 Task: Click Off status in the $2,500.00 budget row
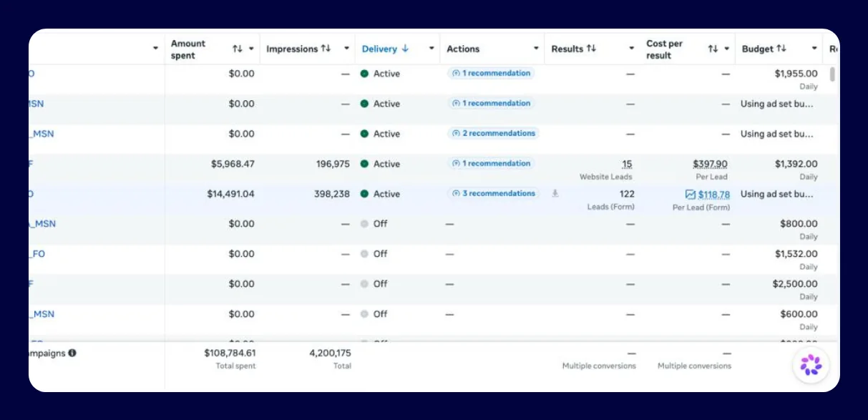click(374, 284)
